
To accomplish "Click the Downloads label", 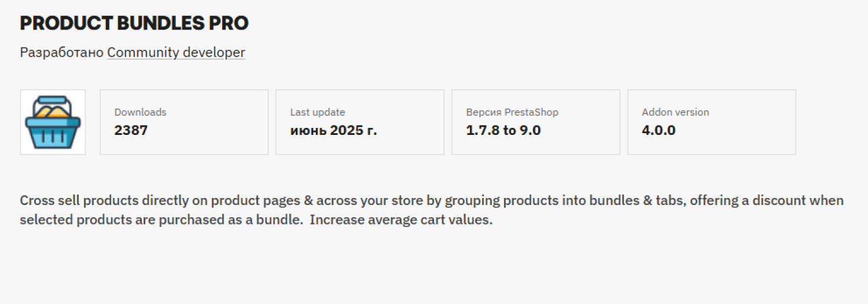I will pos(140,112).
